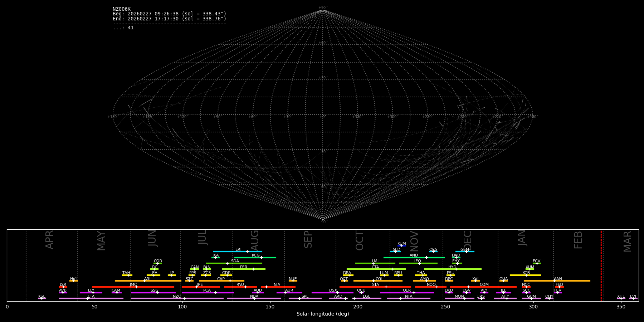Select the Beg timestamp line

click(x=170, y=14)
